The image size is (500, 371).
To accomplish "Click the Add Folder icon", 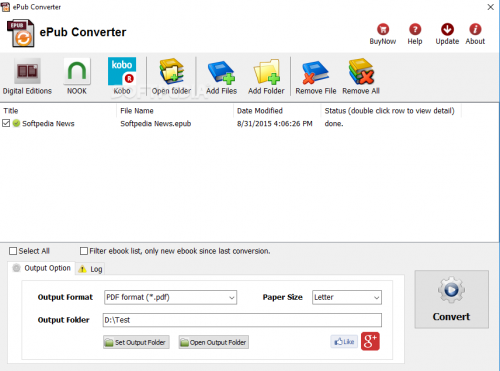I will point(266,71).
